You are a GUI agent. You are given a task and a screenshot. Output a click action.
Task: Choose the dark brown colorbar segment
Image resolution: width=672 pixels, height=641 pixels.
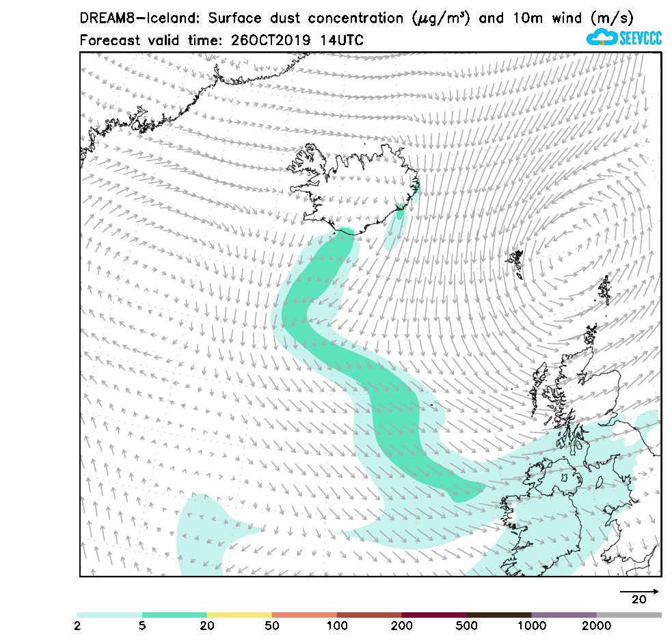[x=499, y=615]
